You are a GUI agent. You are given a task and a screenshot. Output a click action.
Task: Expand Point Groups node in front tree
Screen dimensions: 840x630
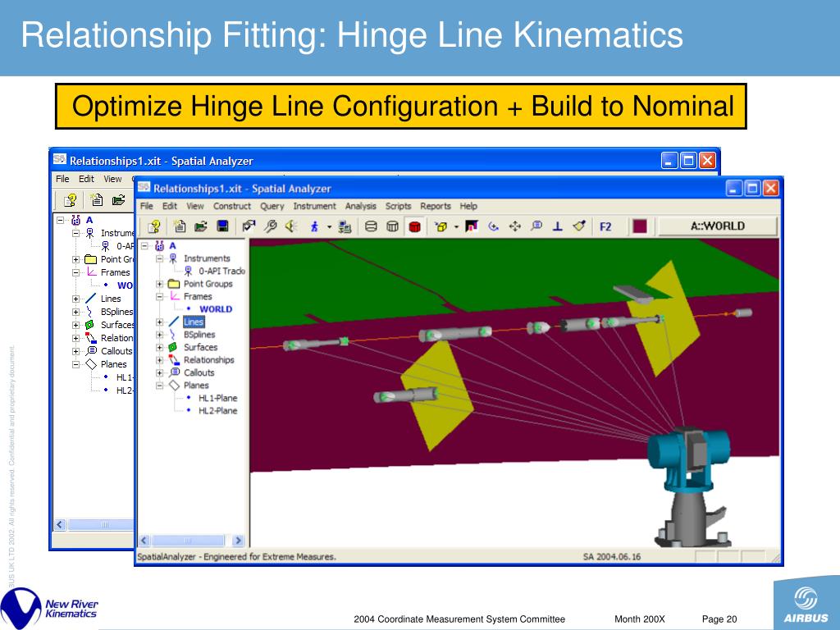pyautogui.click(x=159, y=284)
